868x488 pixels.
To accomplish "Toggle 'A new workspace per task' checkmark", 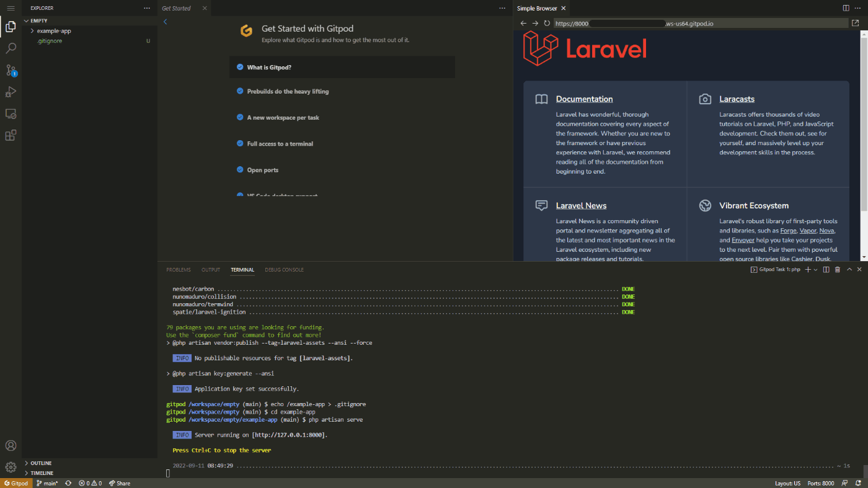I will (x=240, y=117).
